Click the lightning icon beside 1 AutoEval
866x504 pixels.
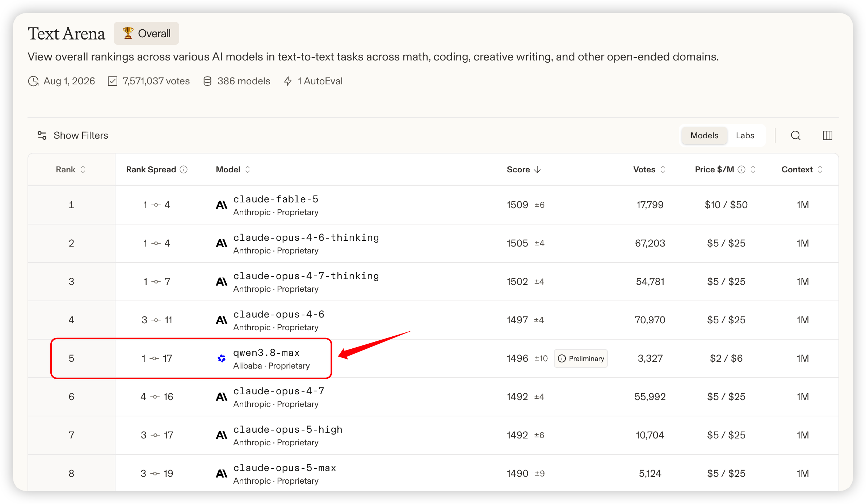click(288, 81)
